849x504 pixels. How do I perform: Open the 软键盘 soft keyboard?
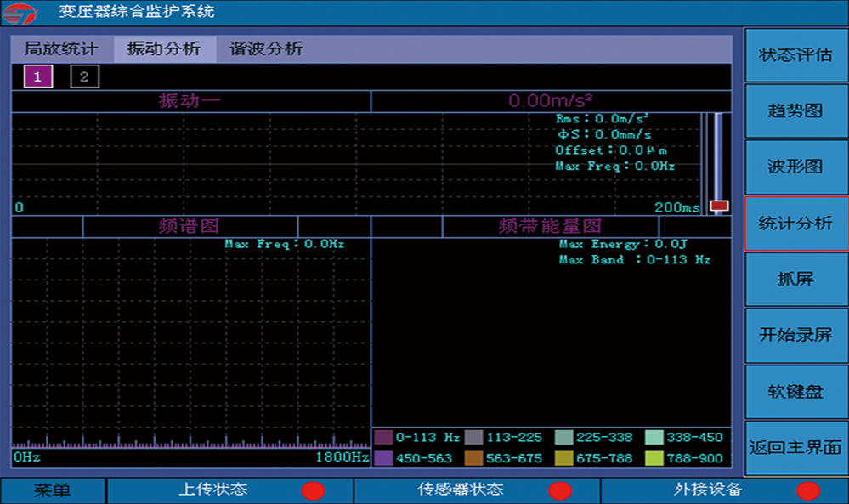tap(795, 391)
